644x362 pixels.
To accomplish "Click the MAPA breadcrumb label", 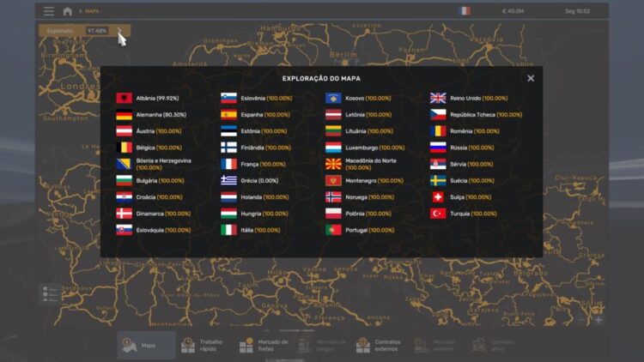I will coord(92,11).
